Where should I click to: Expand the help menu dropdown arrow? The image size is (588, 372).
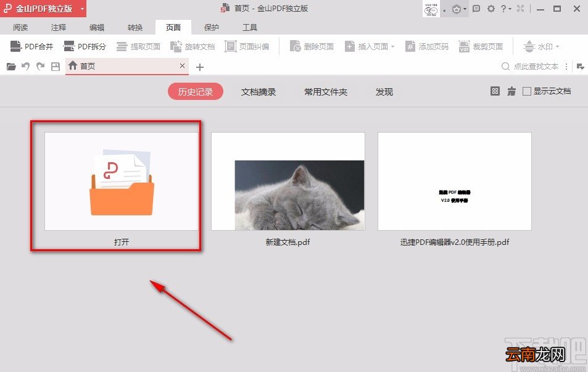coord(510,9)
